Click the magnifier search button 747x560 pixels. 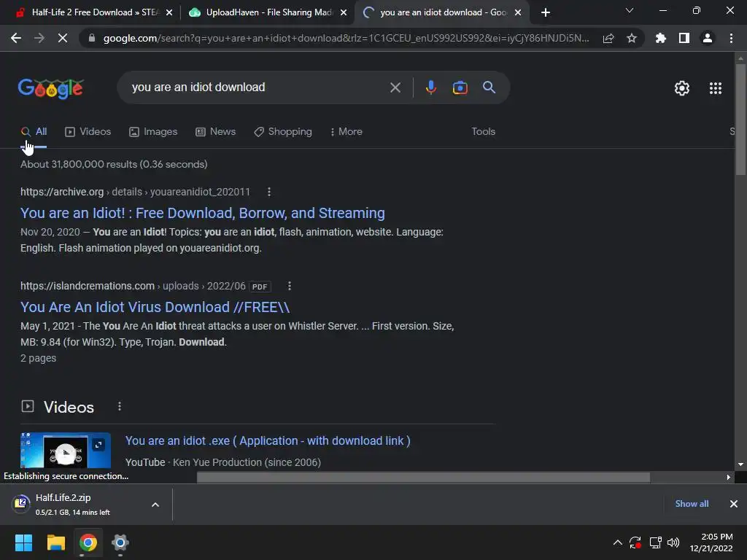pyautogui.click(x=489, y=87)
